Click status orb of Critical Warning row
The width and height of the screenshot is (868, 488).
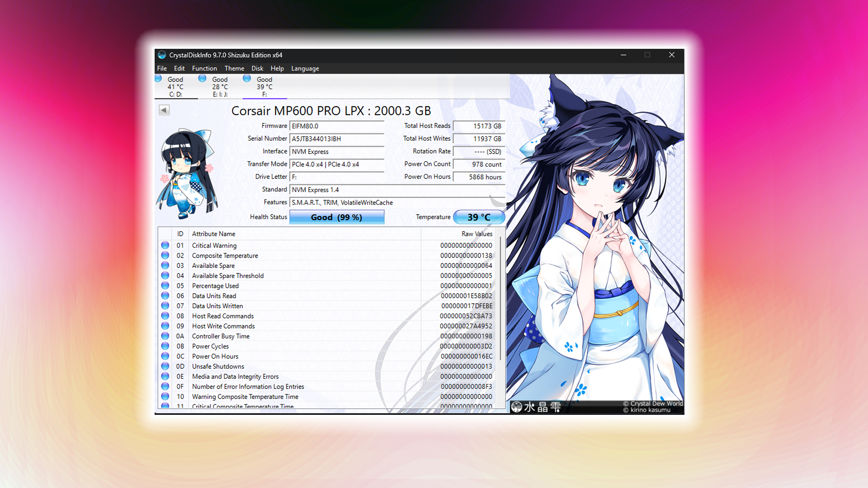click(x=165, y=245)
